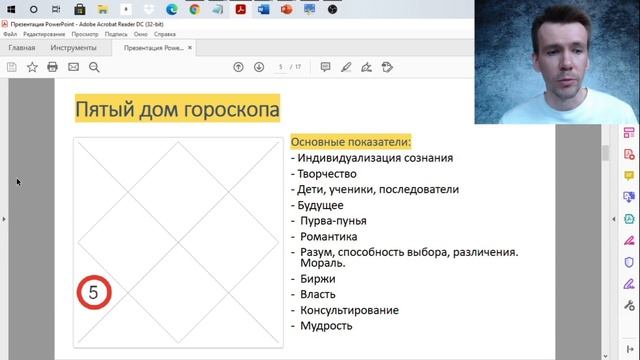Hide the right pane with small arrow
The width and height of the screenshot is (640, 360).
click(x=613, y=219)
